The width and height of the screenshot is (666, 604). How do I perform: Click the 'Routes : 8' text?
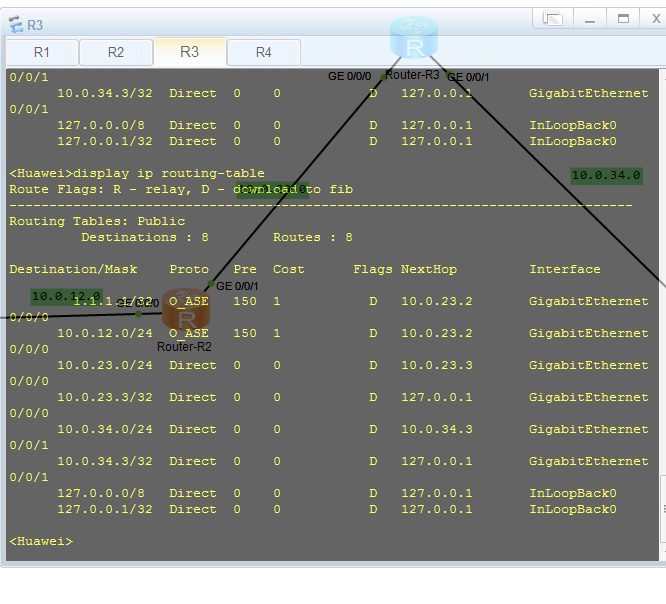click(x=313, y=237)
